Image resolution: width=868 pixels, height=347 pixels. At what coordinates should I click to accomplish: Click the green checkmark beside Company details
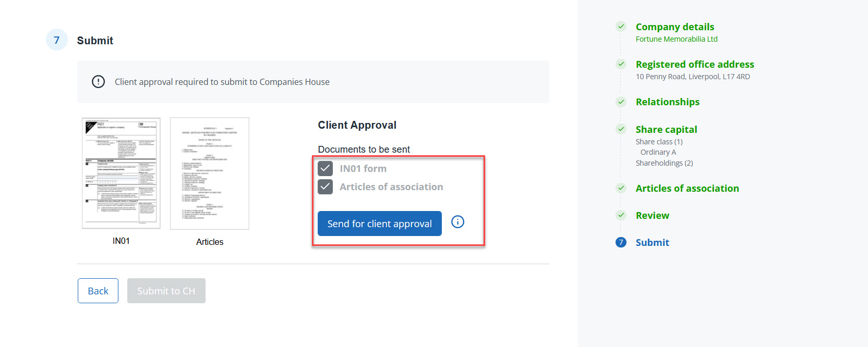(x=621, y=27)
